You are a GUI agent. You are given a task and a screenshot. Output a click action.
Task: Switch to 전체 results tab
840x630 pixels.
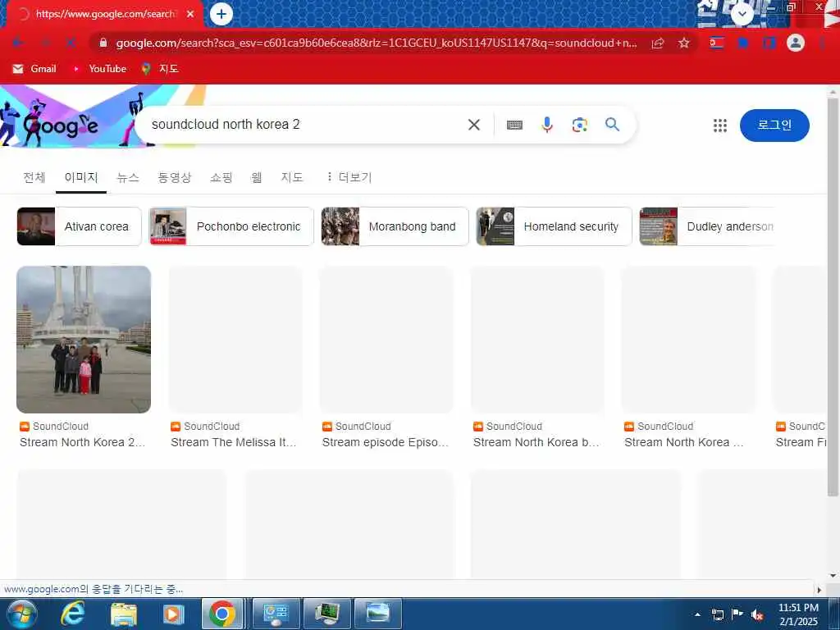[34, 177]
